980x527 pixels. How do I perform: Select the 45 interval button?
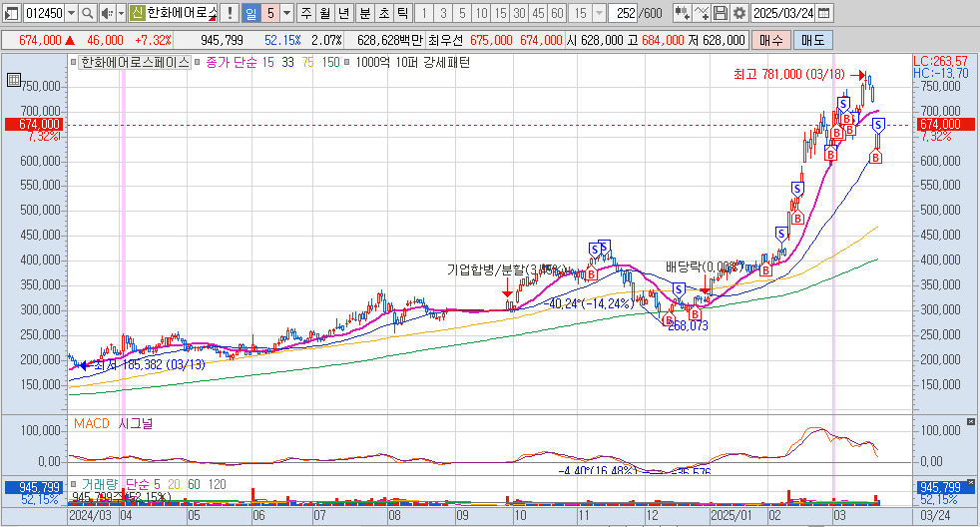click(538, 13)
